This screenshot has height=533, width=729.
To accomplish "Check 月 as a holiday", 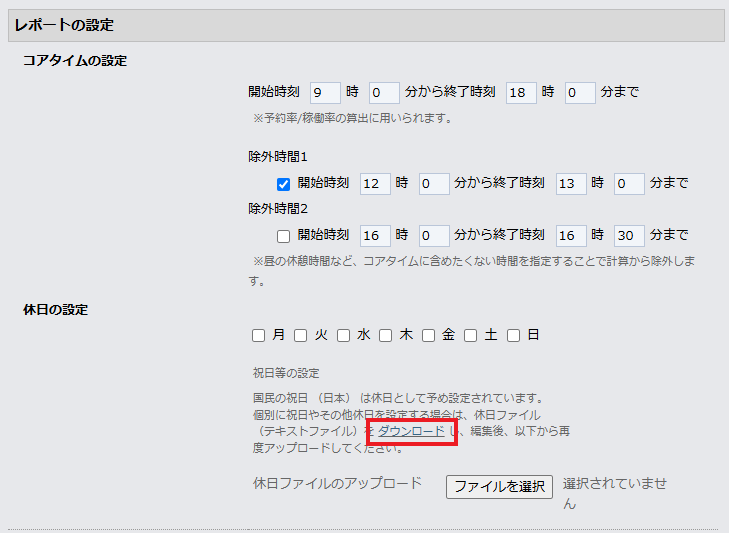I will [259, 336].
